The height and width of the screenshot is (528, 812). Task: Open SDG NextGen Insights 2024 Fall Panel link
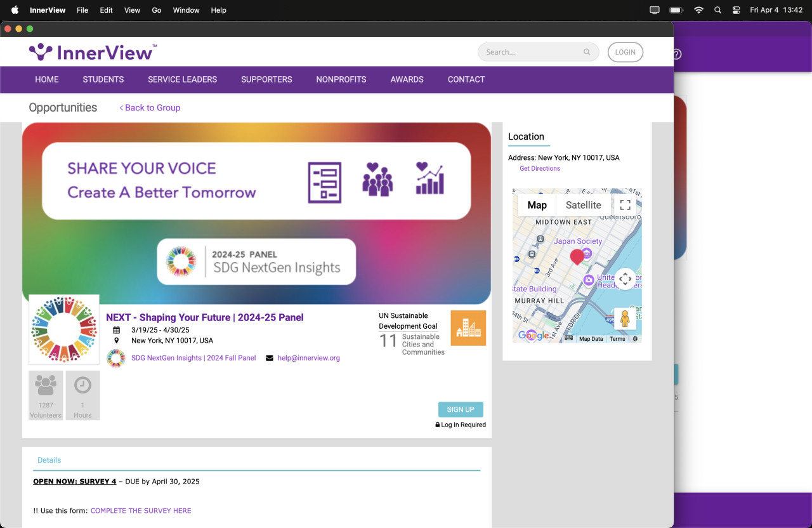pyautogui.click(x=193, y=358)
